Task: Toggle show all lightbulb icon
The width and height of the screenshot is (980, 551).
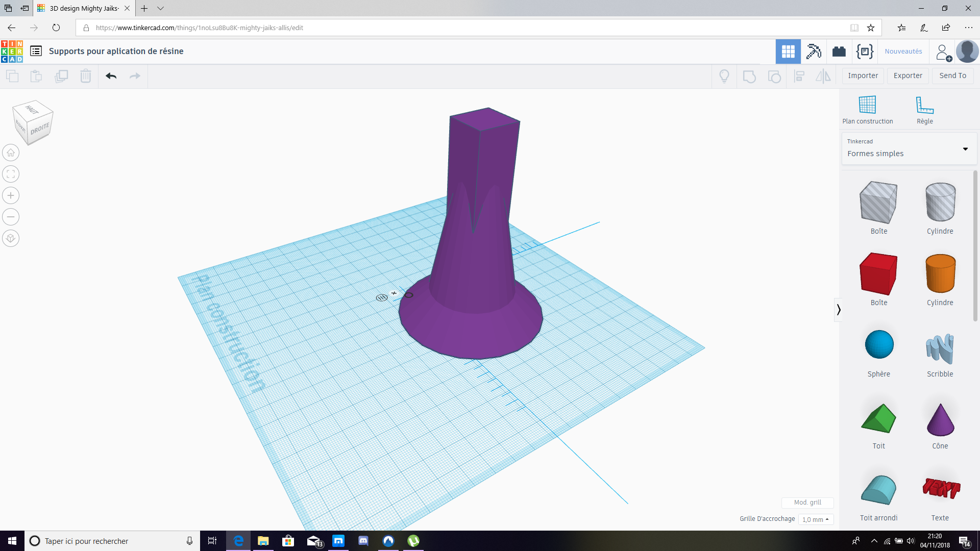Action: pyautogui.click(x=724, y=76)
